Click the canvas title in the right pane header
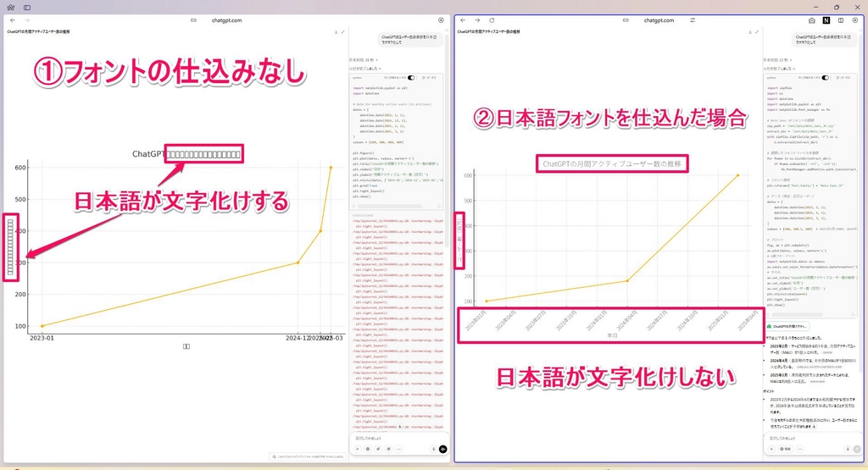 pyautogui.click(x=489, y=32)
